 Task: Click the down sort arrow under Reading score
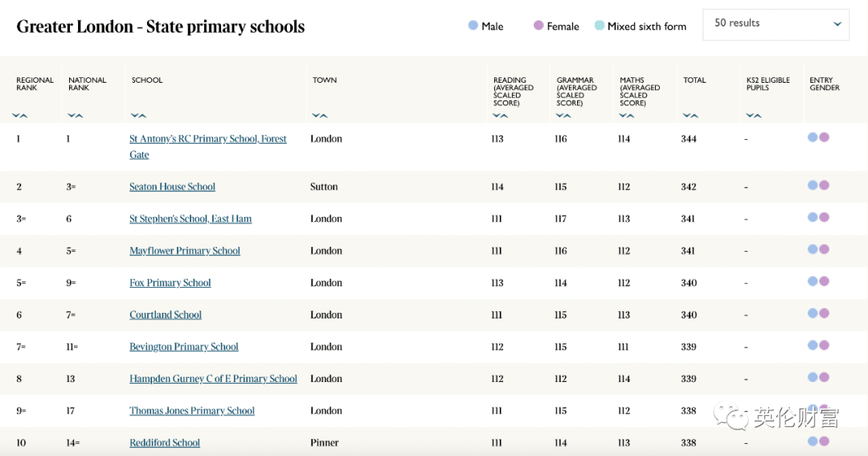pyautogui.click(x=497, y=116)
